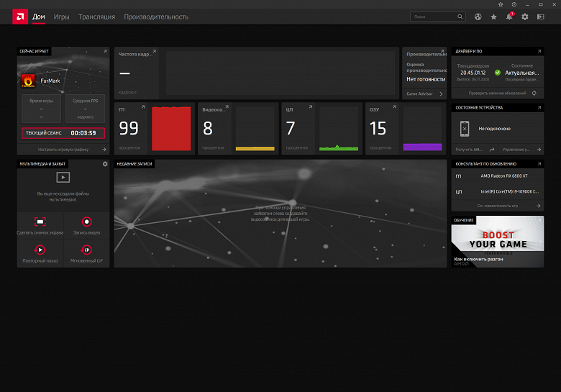Click green driver status checkmark

(497, 73)
